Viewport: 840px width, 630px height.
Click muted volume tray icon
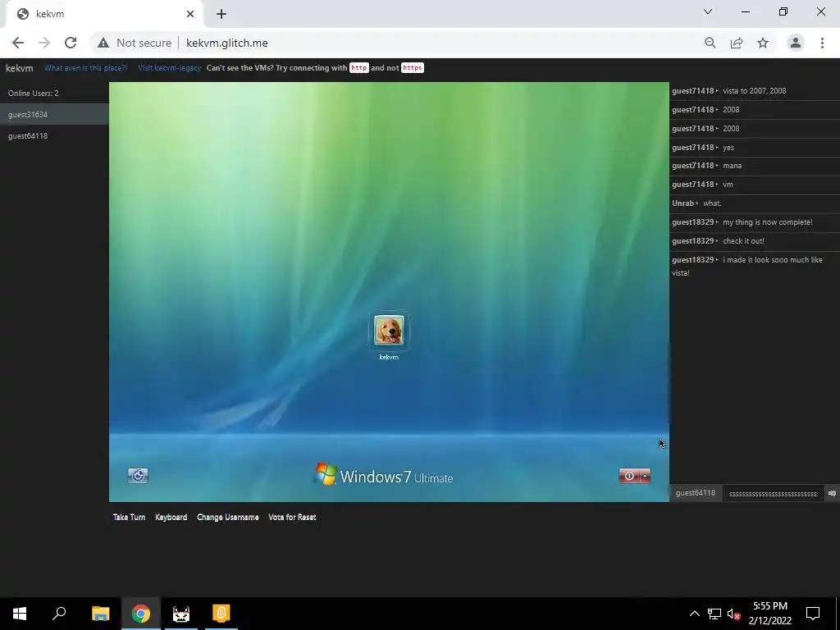pos(733,614)
